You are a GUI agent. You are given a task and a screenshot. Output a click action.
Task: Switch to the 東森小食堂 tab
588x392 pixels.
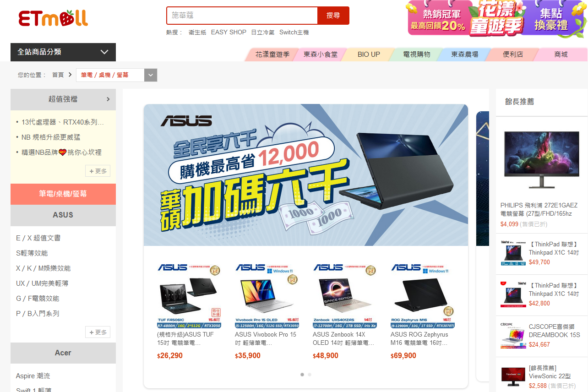tap(321, 54)
